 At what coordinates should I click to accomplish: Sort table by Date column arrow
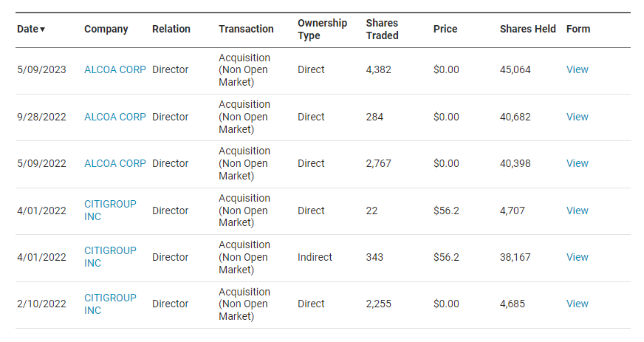coord(43,29)
